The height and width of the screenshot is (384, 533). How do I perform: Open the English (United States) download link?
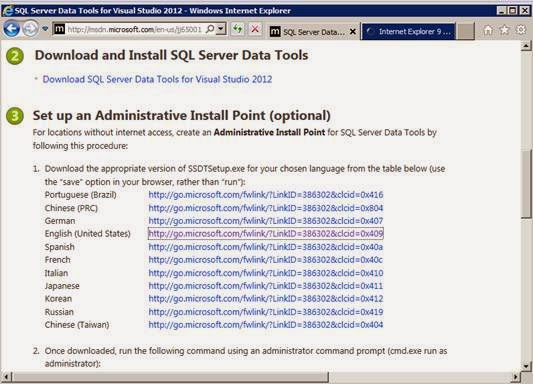(266, 234)
